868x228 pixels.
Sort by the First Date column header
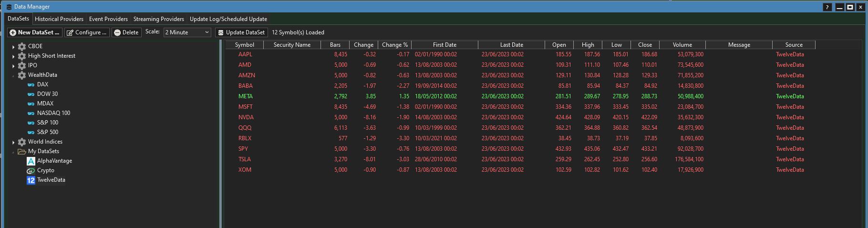click(444, 45)
